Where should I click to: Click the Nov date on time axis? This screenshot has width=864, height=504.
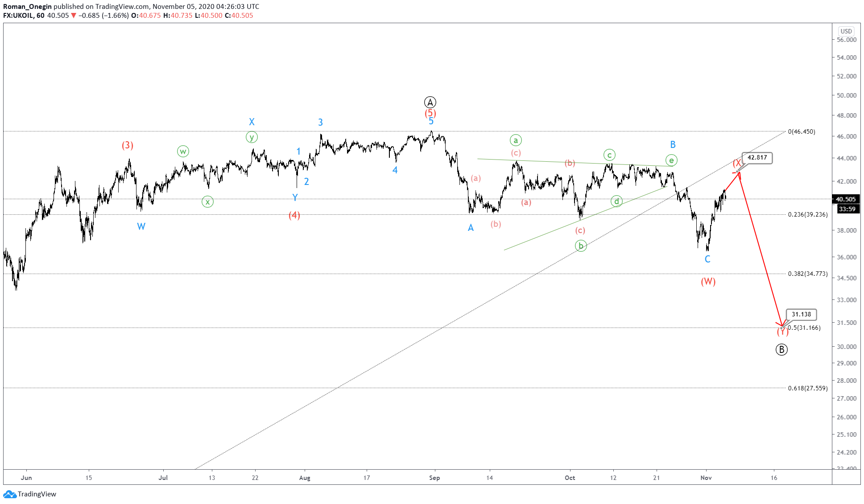pos(706,478)
